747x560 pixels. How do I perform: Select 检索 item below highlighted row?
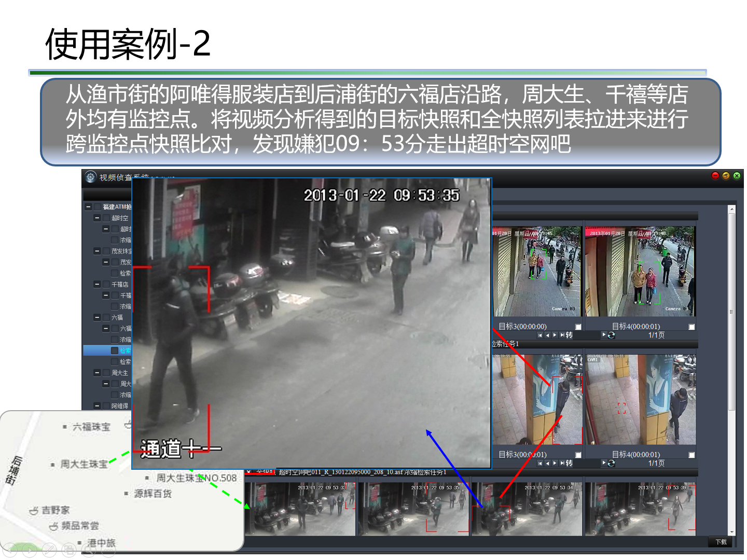(126, 362)
